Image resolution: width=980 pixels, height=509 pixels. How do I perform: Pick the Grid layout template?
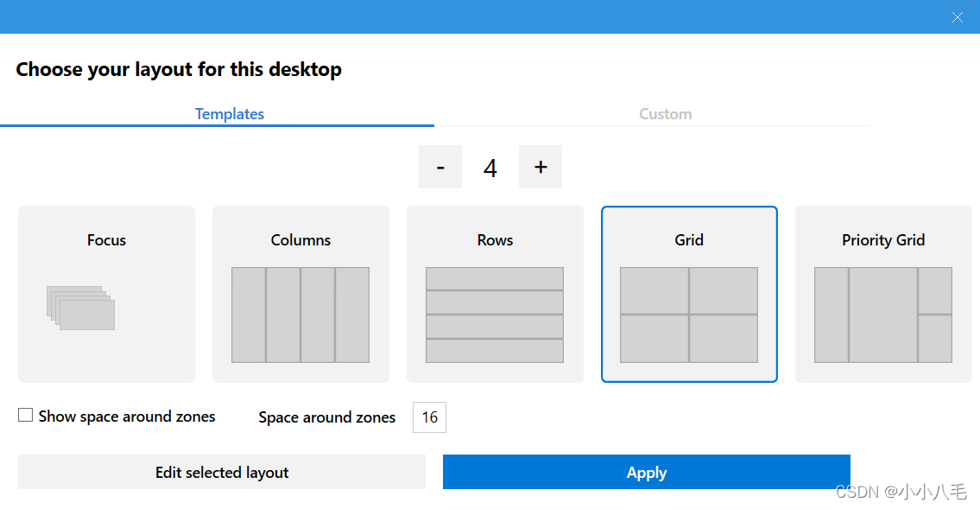689,294
